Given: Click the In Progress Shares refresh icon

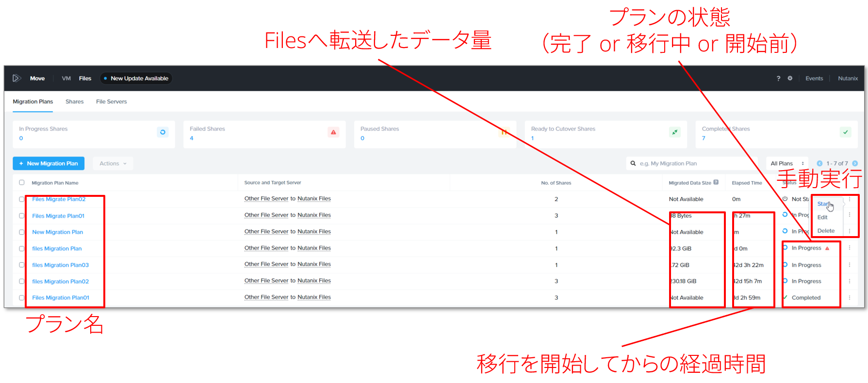Looking at the screenshot, I should 163,132.
